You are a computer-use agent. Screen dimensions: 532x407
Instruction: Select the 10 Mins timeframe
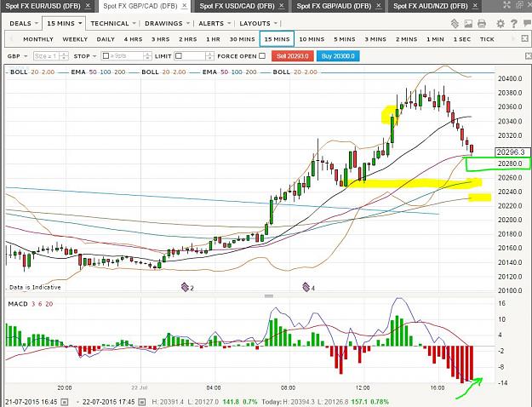pos(312,39)
